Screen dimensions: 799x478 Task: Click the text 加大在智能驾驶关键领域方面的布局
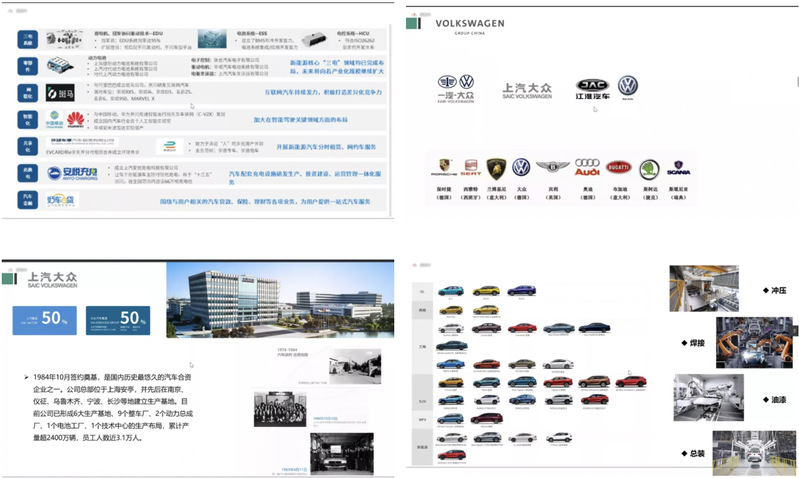pyautogui.click(x=301, y=120)
